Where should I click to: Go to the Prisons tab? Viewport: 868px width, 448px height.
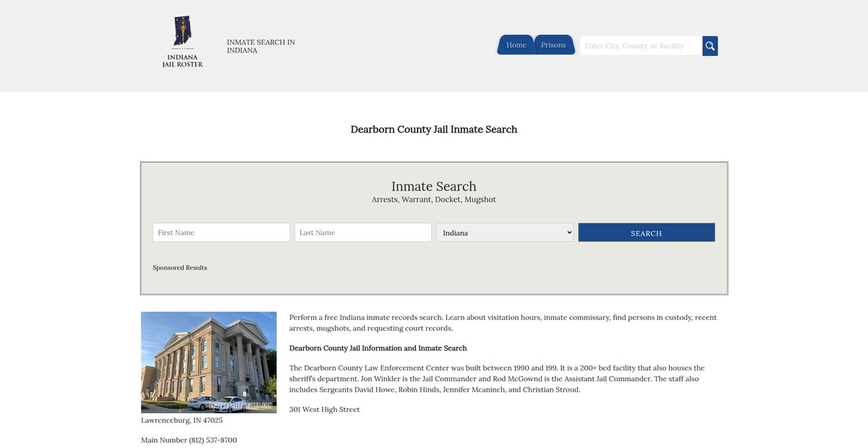(553, 45)
